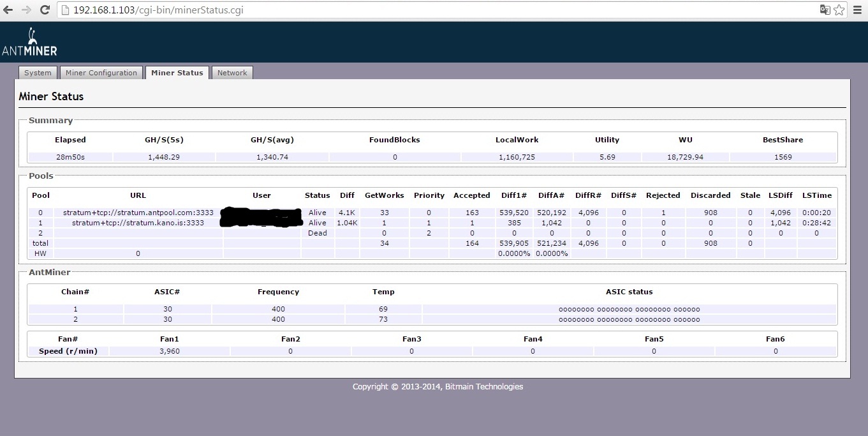Click the Antminer logo in the header
868x436 pixels.
coord(29,43)
